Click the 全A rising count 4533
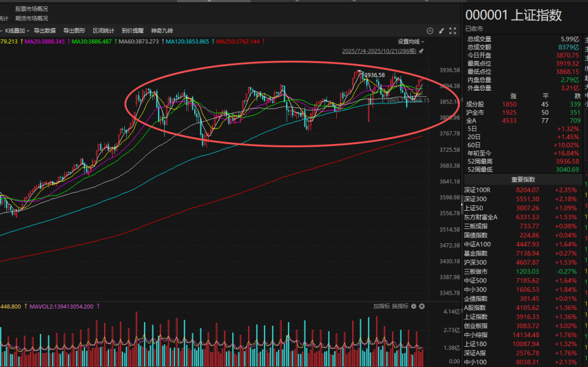The image size is (588, 367). point(509,121)
